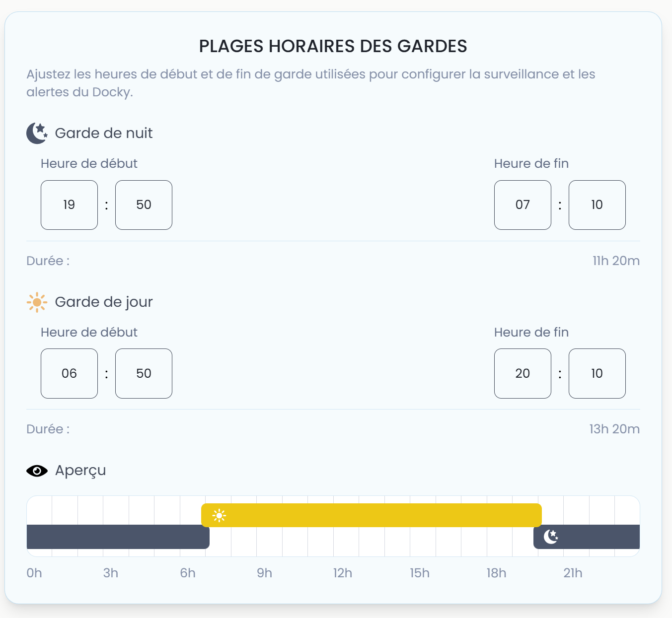Edit the day shift start hour field
This screenshot has width=672, height=618.
69,373
